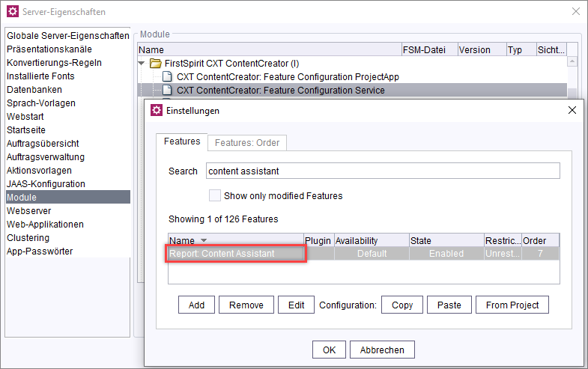Click the Feature Configuration Service document icon
This screenshot has height=369, width=588.
(x=167, y=91)
